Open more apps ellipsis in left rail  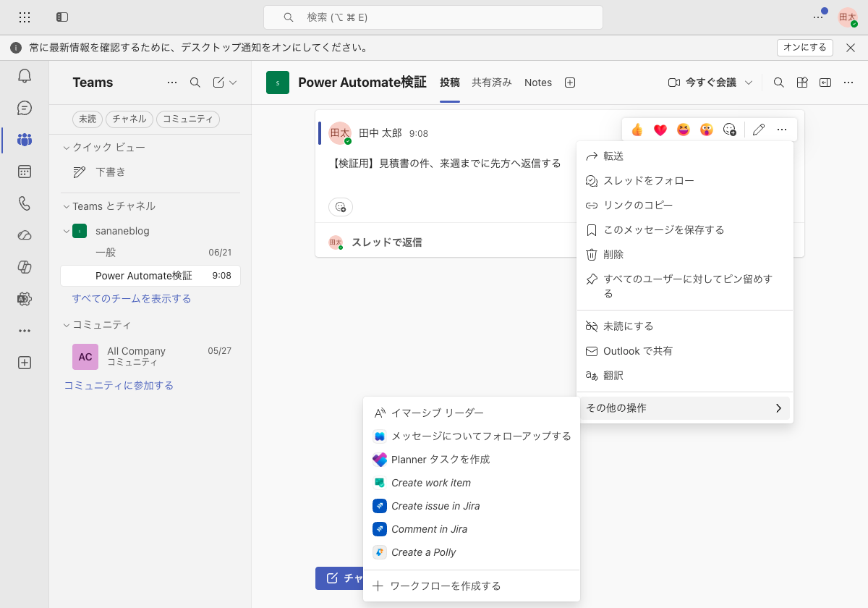25,331
